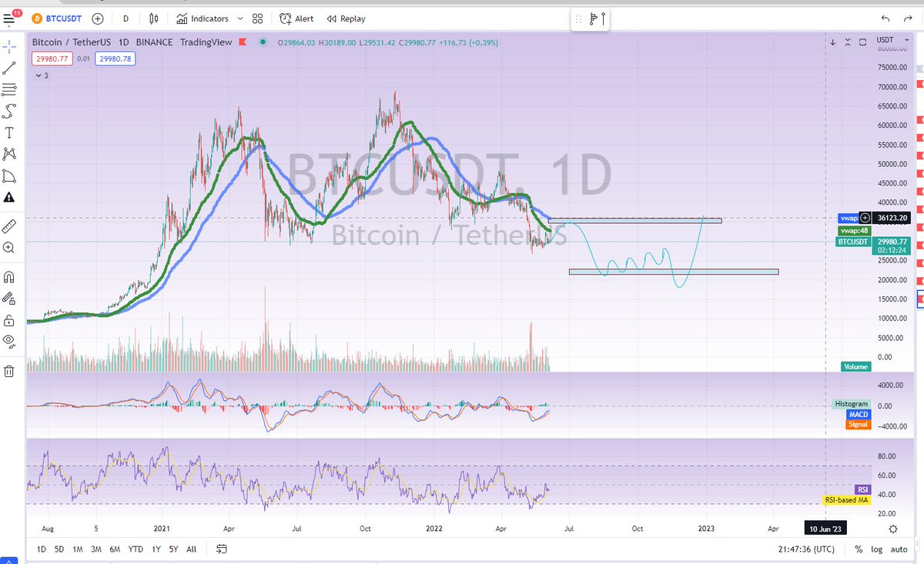Viewport: 924px width, 564px height.
Task: Open the chart patterns tool
Action: tap(9, 154)
